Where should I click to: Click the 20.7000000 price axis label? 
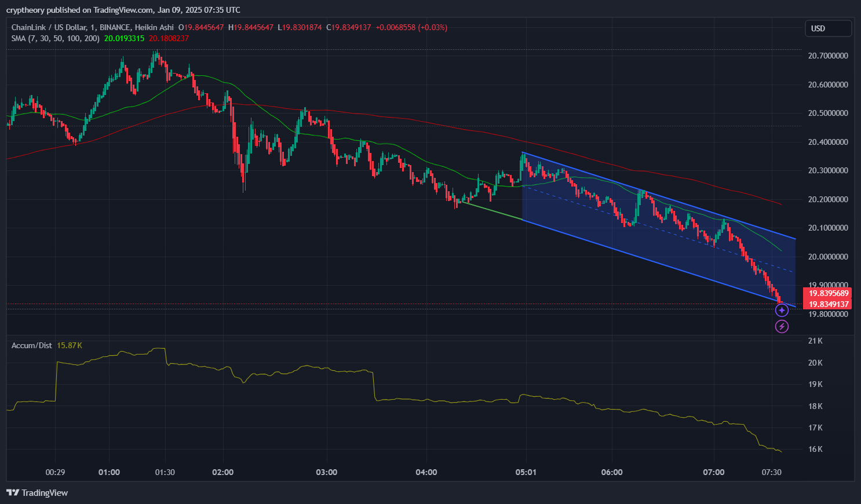[x=828, y=56]
